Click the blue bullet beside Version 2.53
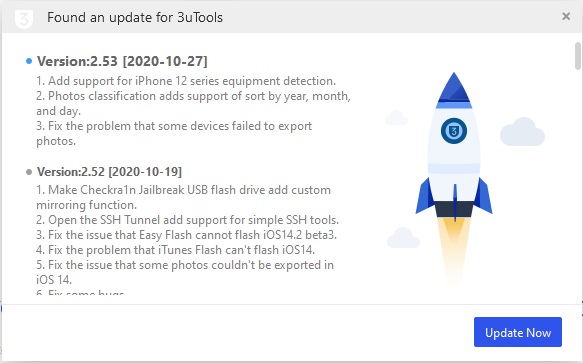Screen dimensions: 583x363 [x=29, y=61]
